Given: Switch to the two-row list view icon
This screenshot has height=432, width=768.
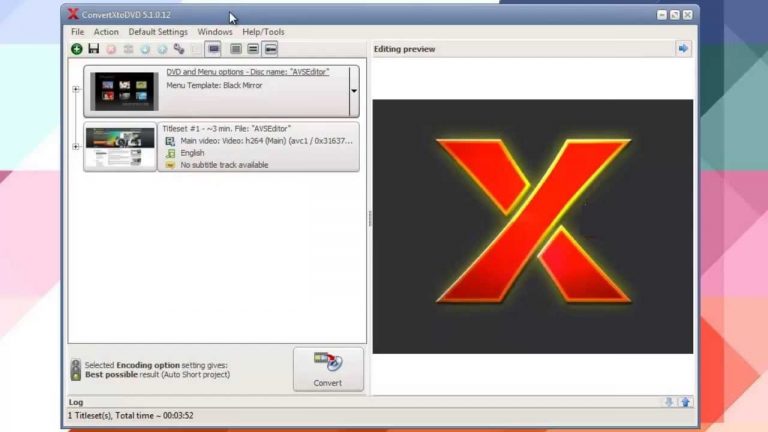Looking at the screenshot, I should [x=253, y=49].
